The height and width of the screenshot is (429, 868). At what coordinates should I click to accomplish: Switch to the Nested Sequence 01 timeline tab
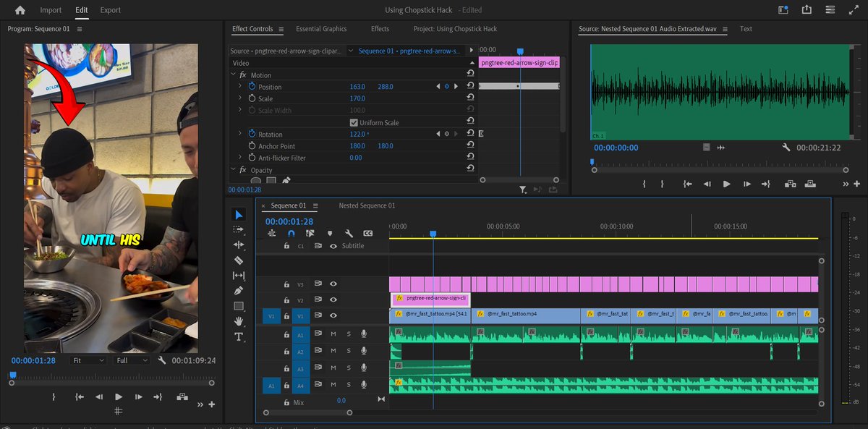pyautogui.click(x=367, y=205)
